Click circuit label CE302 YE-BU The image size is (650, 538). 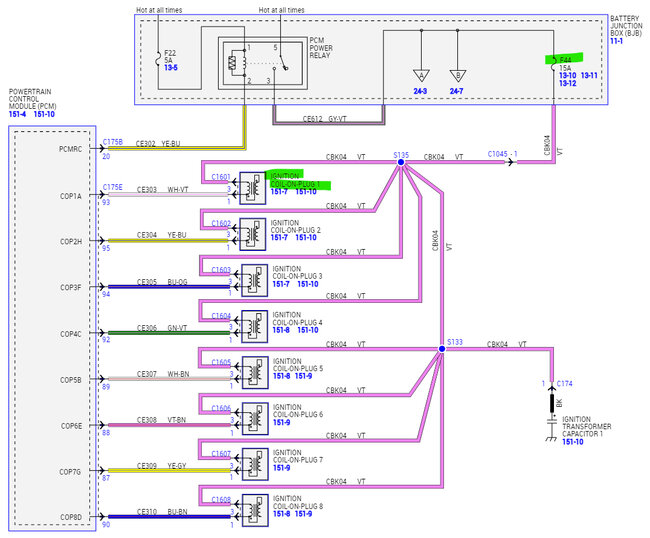(158, 144)
